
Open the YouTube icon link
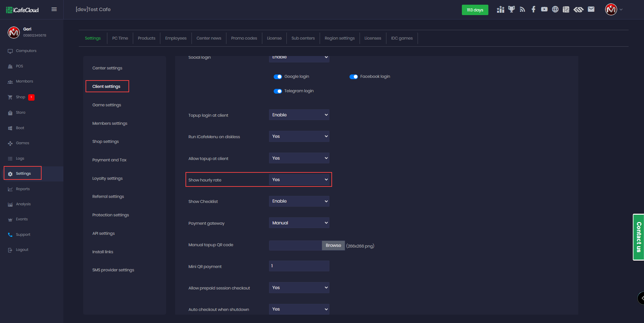pyautogui.click(x=544, y=9)
